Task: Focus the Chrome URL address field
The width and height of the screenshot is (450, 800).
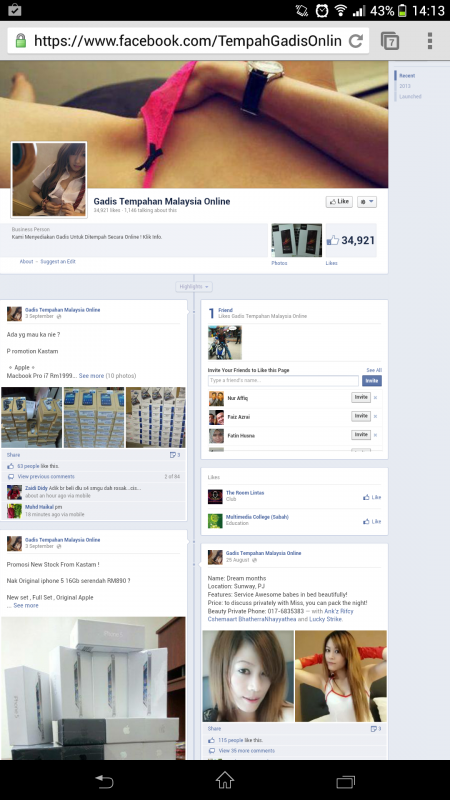Action: click(188, 41)
